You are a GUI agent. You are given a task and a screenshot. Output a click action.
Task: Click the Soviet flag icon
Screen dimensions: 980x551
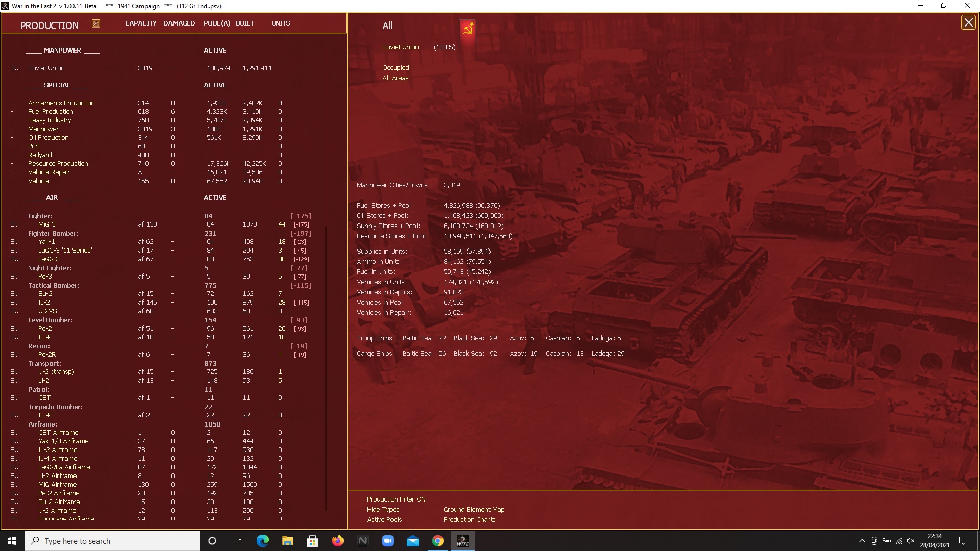point(467,29)
